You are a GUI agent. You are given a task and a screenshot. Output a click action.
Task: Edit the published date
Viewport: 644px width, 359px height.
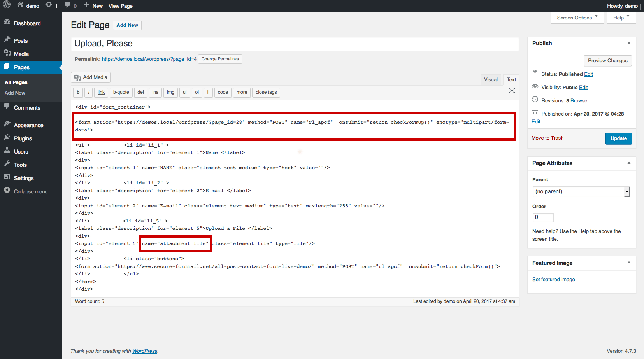[x=536, y=122]
